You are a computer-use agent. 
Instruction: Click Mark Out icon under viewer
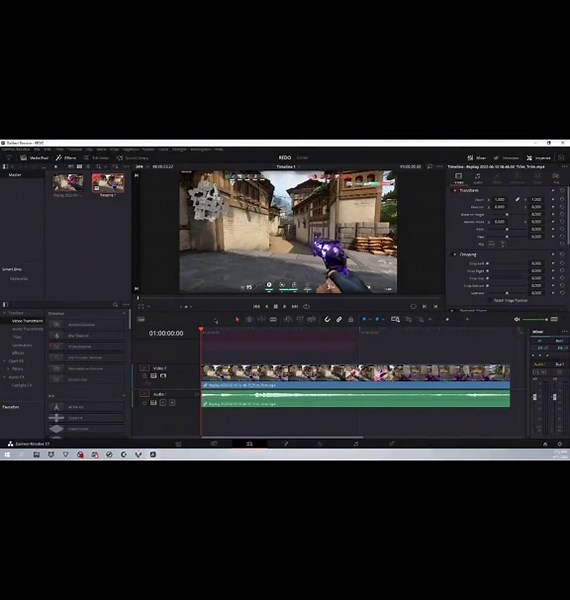click(x=435, y=307)
